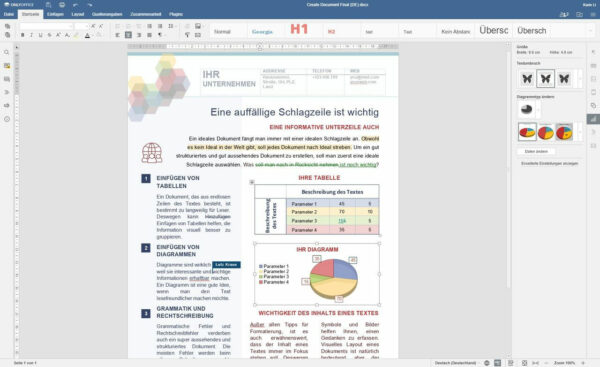Click the Daten ändern button

coord(536,152)
